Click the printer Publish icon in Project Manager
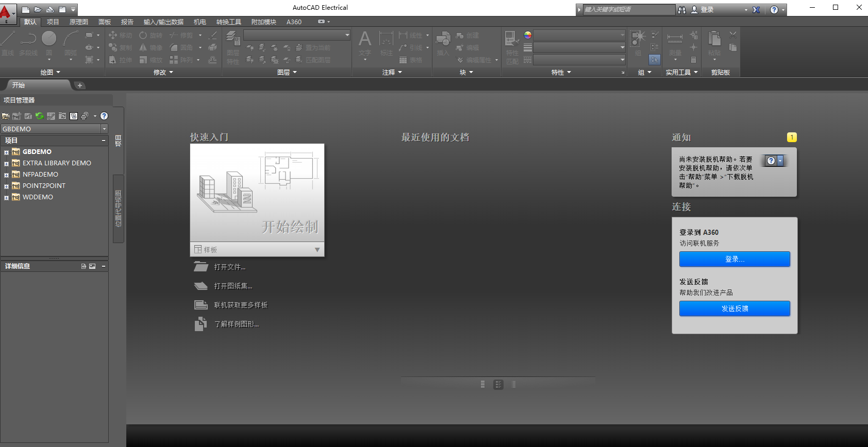This screenshot has height=447, width=868. click(85, 116)
